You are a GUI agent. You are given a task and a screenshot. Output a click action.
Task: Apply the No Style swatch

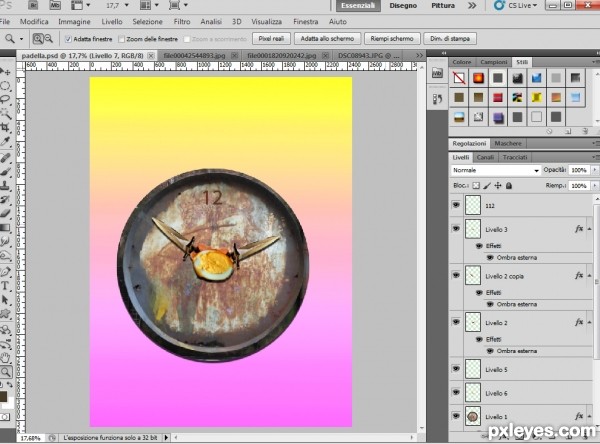(459, 78)
